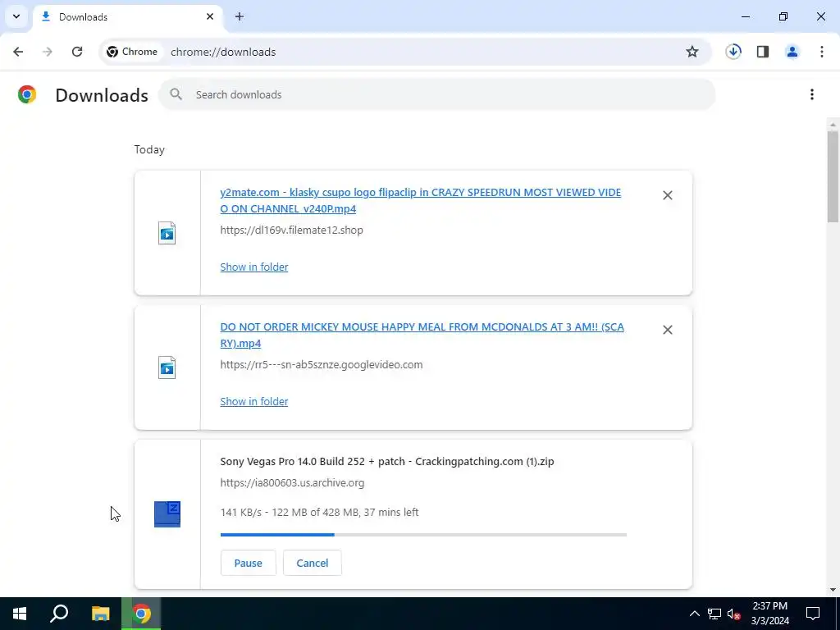Remove the MICKEY MOUSE download from list
Screen dimensions: 840x630
coord(668,330)
